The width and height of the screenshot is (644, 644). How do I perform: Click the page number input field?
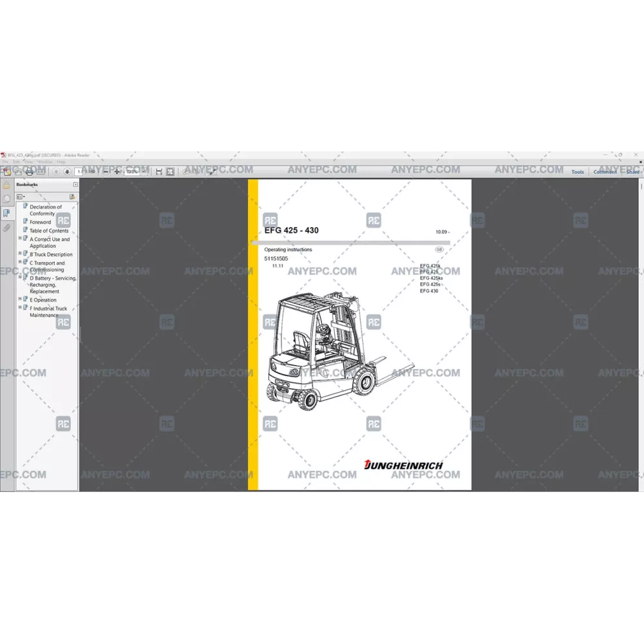(79, 172)
